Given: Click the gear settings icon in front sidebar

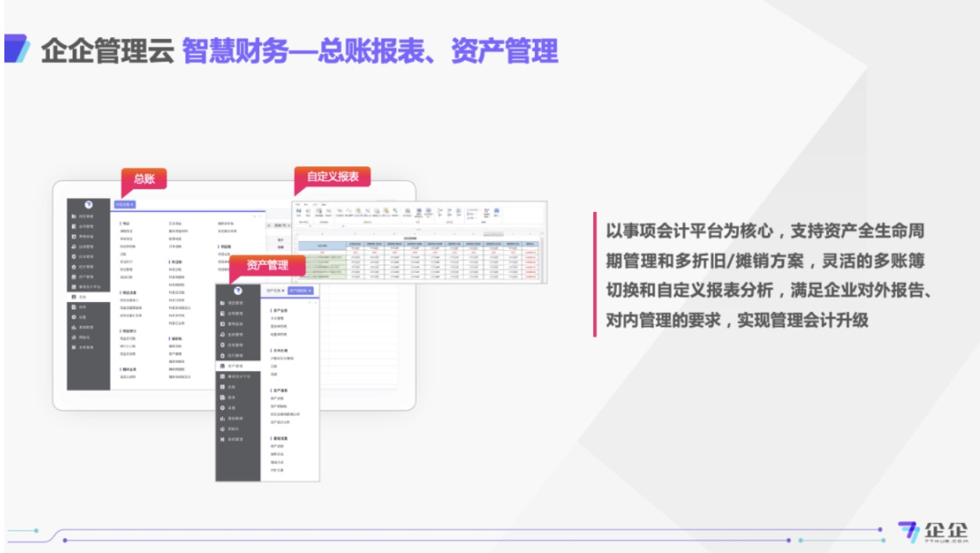Looking at the screenshot, I should (x=222, y=408).
